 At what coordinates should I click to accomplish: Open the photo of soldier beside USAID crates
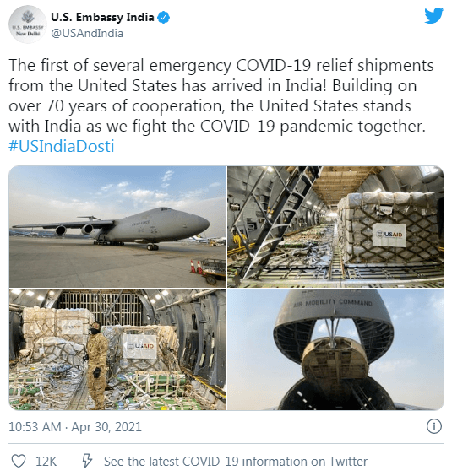click(x=117, y=349)
